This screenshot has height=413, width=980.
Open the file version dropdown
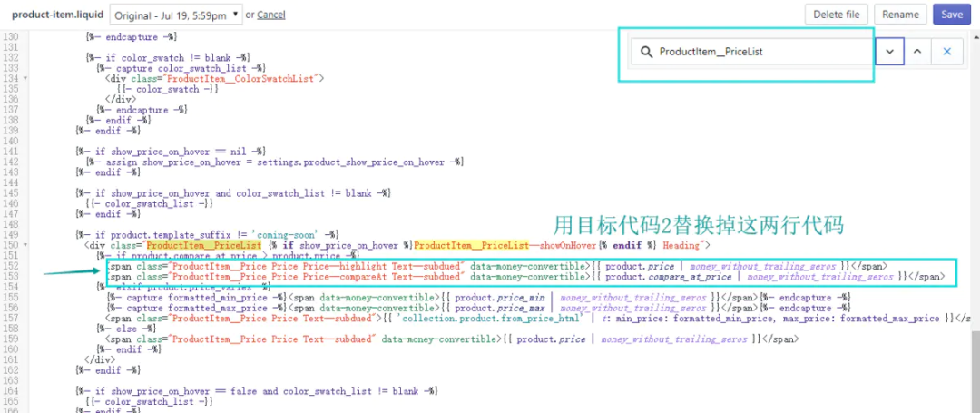176,15
